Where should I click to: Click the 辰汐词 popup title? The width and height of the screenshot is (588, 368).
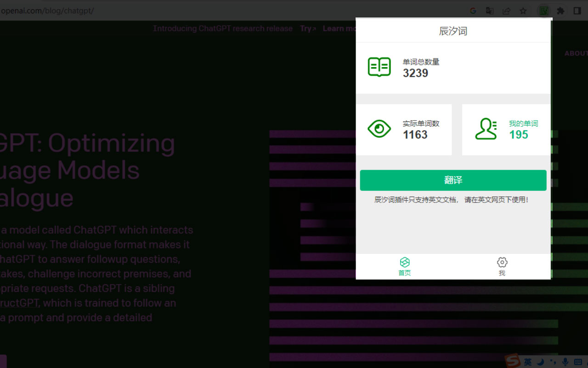click(453, 31)
